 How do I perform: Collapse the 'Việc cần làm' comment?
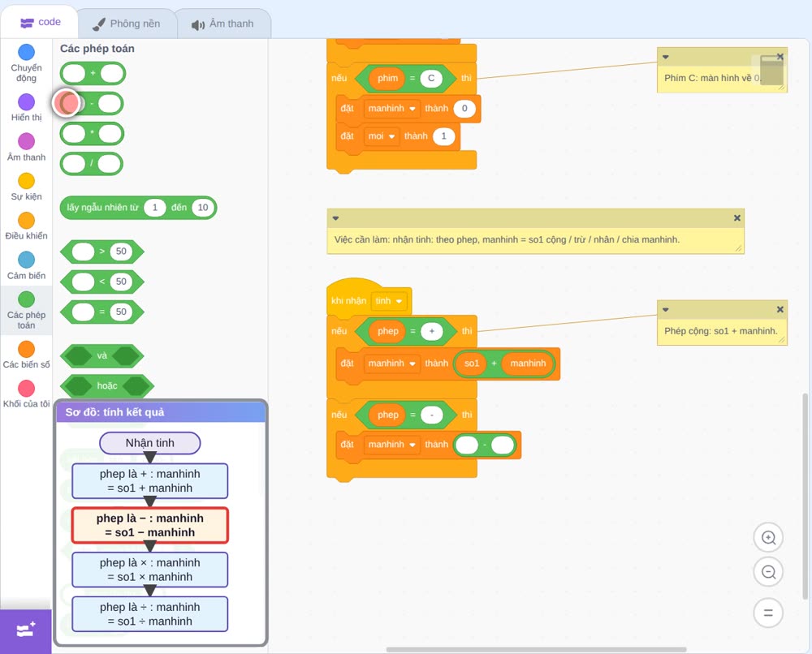point(335,217)
